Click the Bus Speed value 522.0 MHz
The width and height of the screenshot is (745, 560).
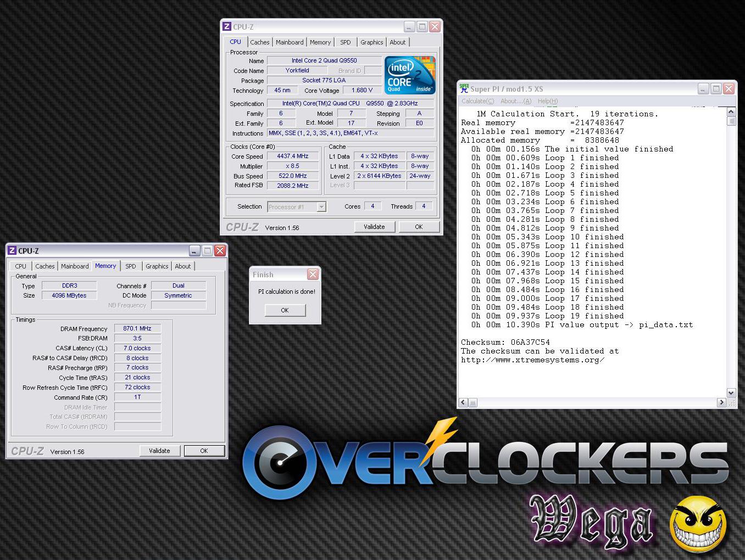293,176
